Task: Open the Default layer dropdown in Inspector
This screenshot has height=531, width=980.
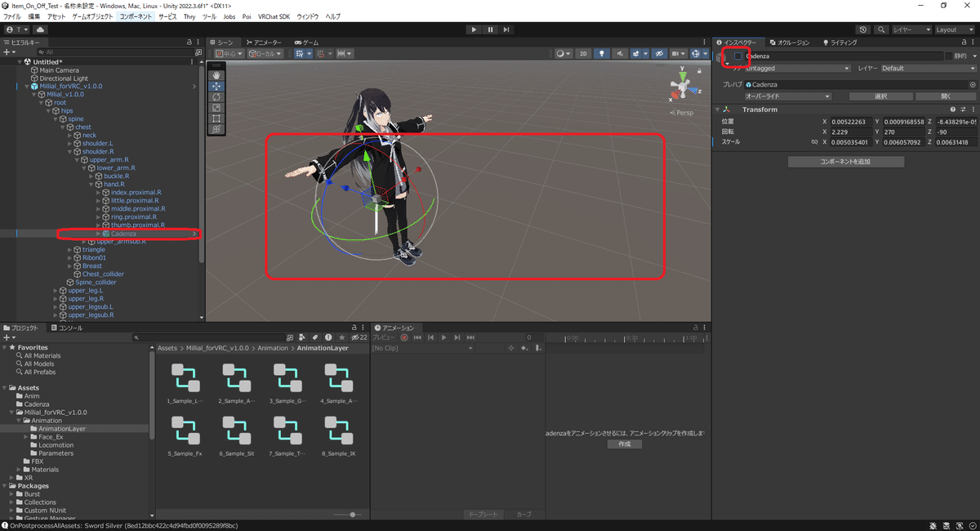Action: (x=928, y=69)
